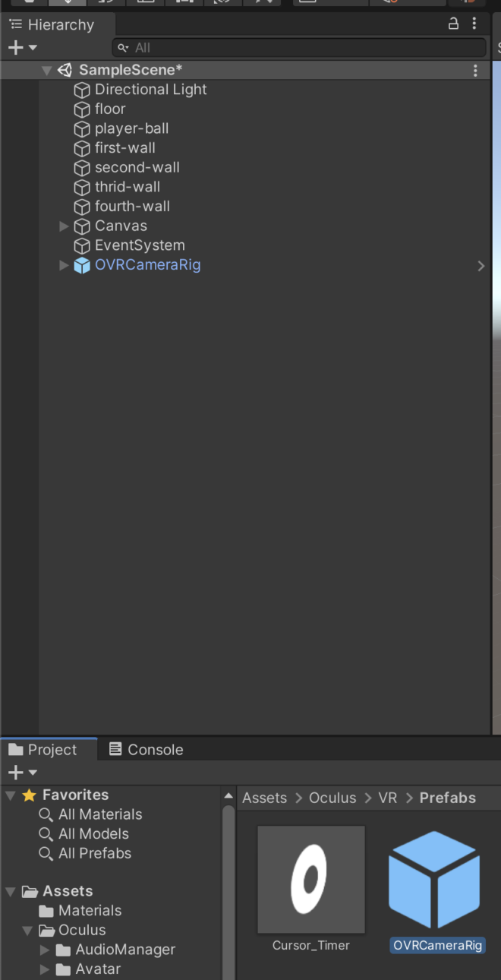Click the Oculus breadcrumb link
This screenshot has height=980, width=501.
(x=332, y=798)
